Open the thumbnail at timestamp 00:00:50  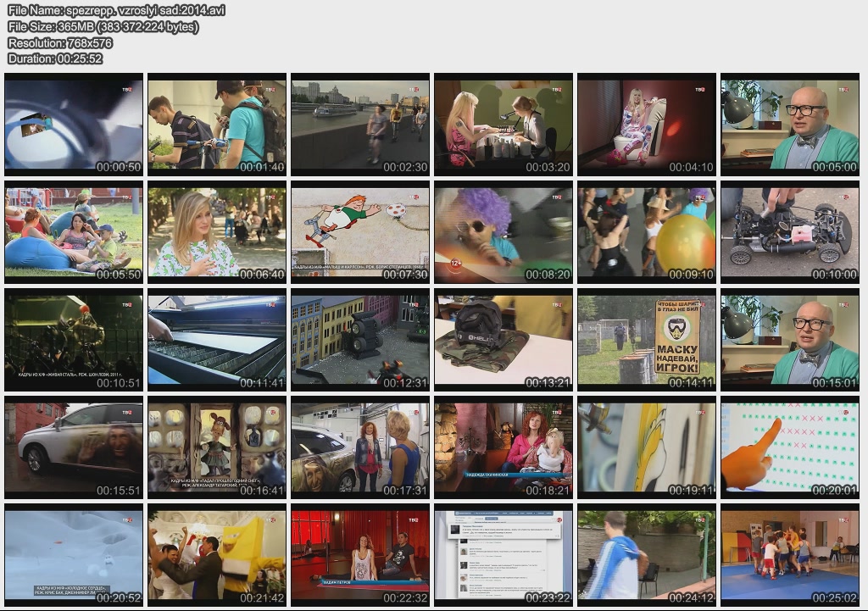click(x=74, y=124)
